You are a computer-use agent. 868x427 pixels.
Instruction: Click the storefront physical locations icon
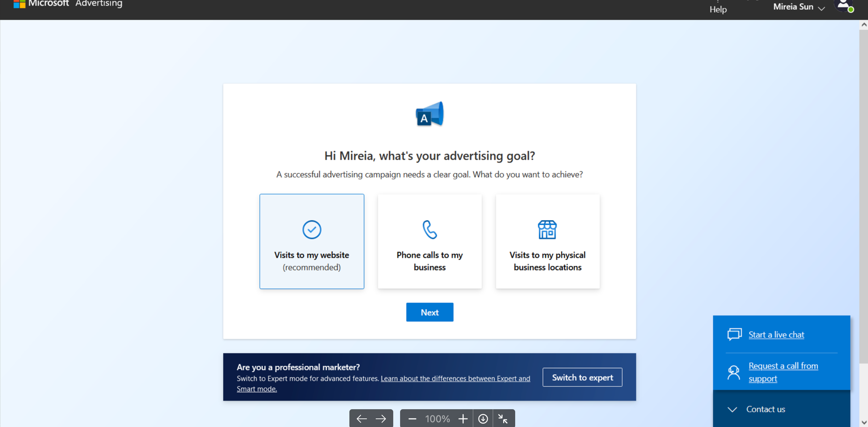click(547, 230)
